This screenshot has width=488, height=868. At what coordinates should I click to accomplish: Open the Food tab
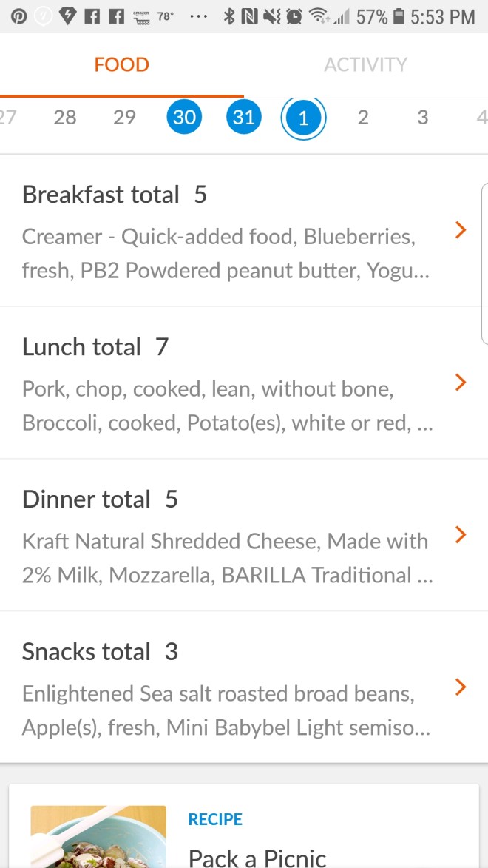click(121, 64)
